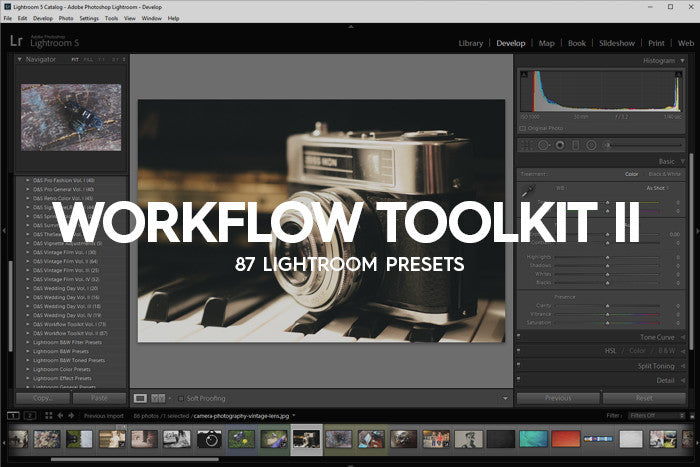Select second window display button 2
Screen dimensions: 700x467
pos(29,416)
